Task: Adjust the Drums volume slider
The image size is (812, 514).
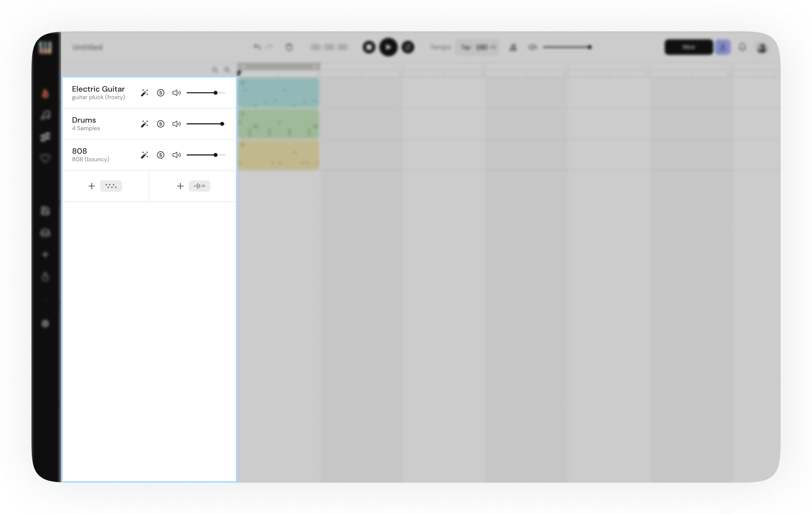Action: click(222, 124)
